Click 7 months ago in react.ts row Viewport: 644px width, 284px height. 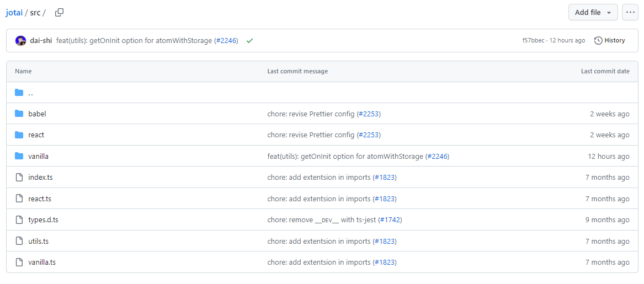pyautogui.click(x=608, y=199)
